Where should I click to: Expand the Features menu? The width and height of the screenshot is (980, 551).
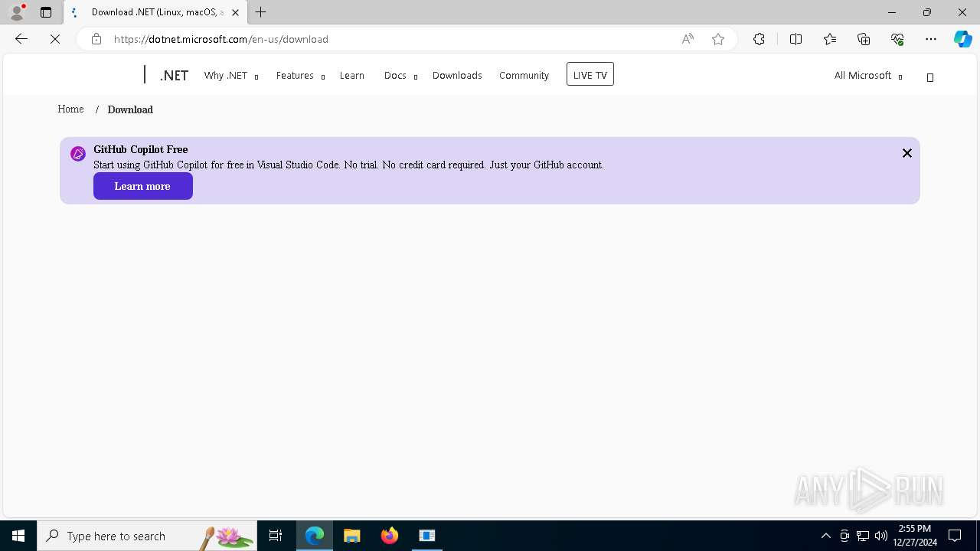(300, 75)
